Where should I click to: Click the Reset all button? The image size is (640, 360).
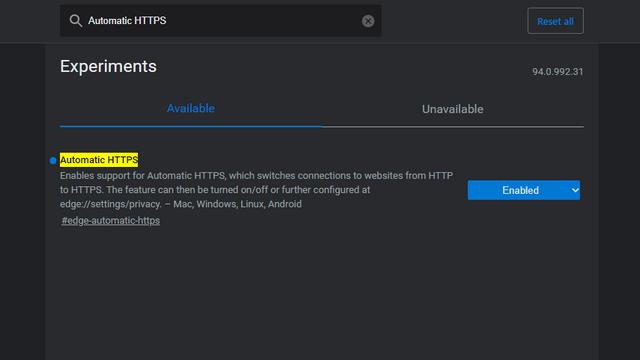[x=555, y=21]
